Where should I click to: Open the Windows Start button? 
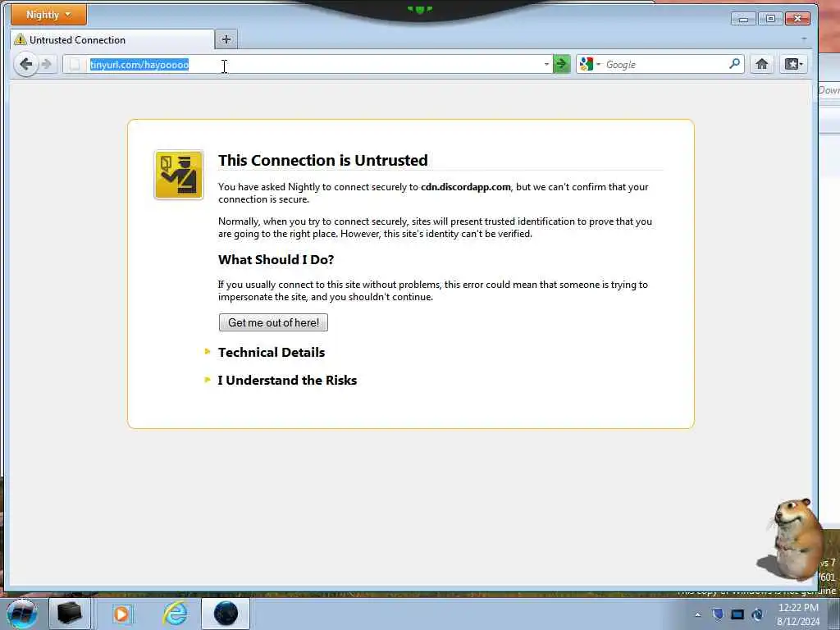[x=22, y=614]
